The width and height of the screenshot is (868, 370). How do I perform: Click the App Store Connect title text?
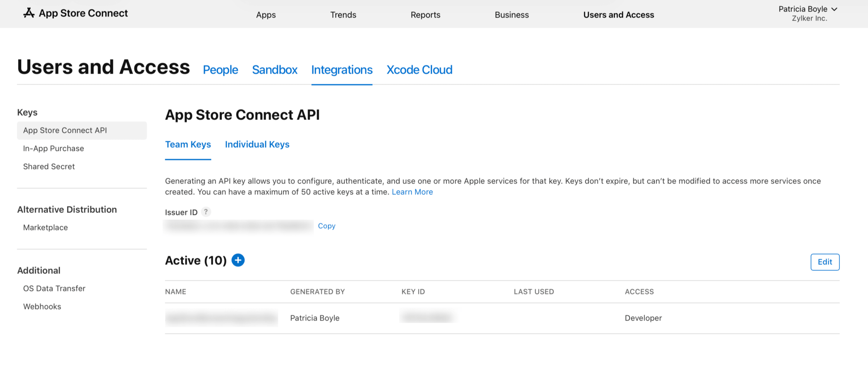(x=83, y=13)
